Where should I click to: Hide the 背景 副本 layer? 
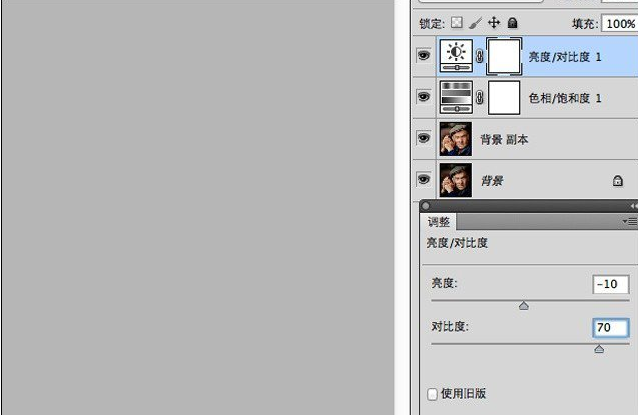click(424, 138)
